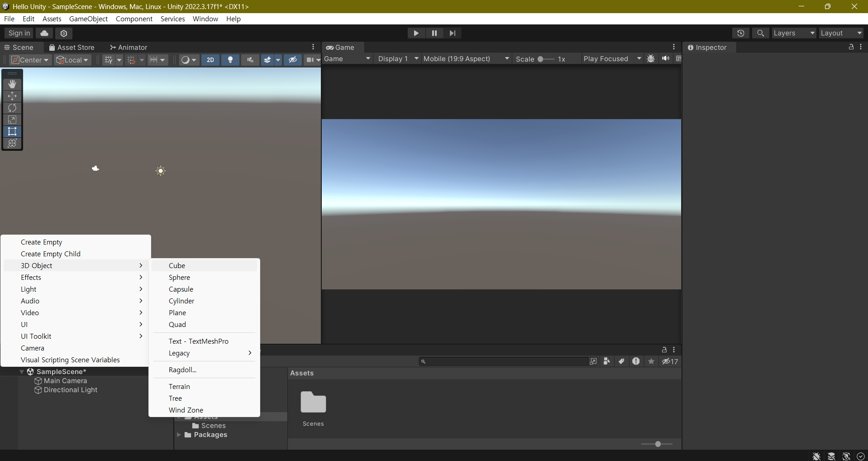Click the grid visibility icon in Scene toolbar

(108, 60)
